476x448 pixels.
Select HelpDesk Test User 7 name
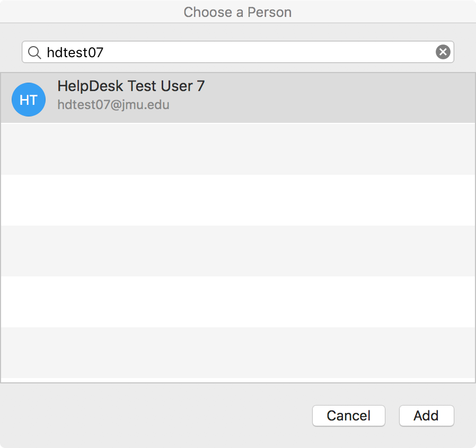click(x=131, y=86)
